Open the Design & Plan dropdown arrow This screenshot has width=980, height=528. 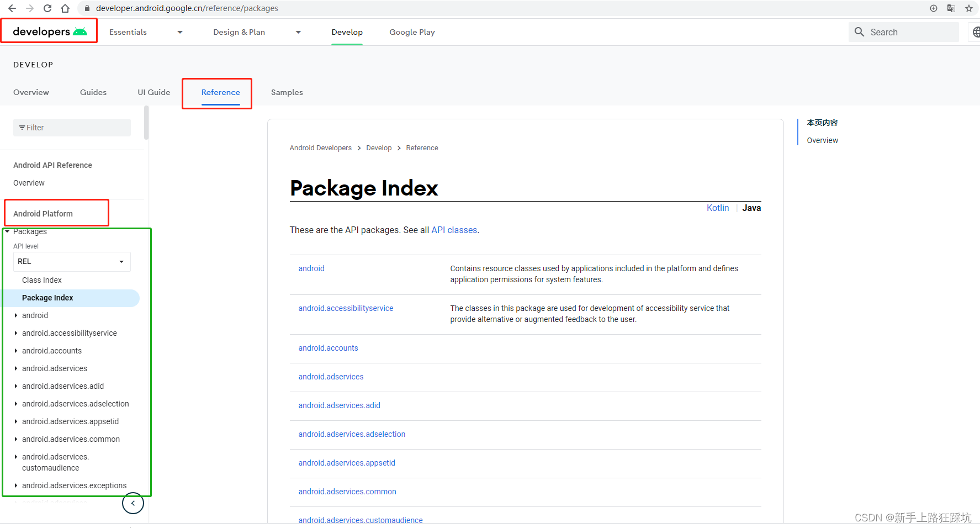click(298, 32)
